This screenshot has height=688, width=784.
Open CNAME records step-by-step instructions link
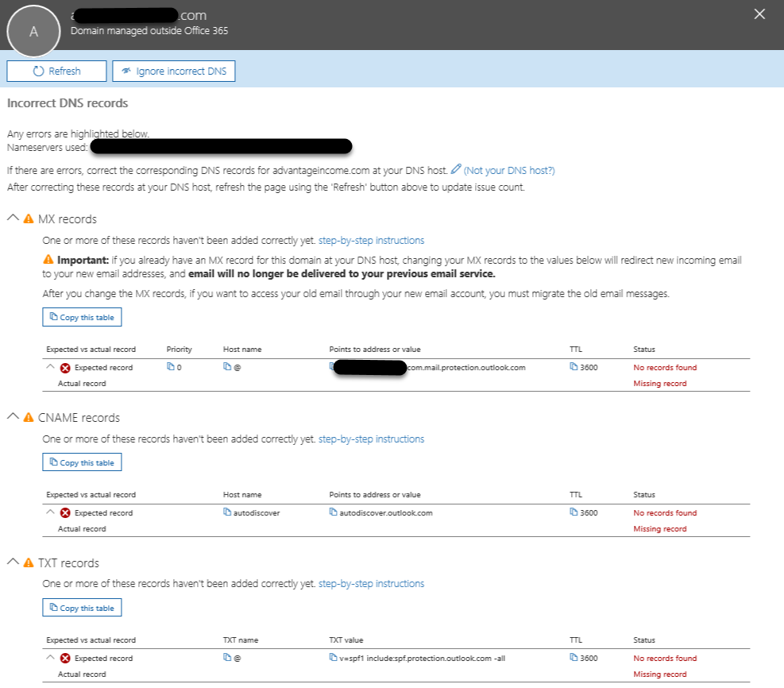click(x=371, y=439)
